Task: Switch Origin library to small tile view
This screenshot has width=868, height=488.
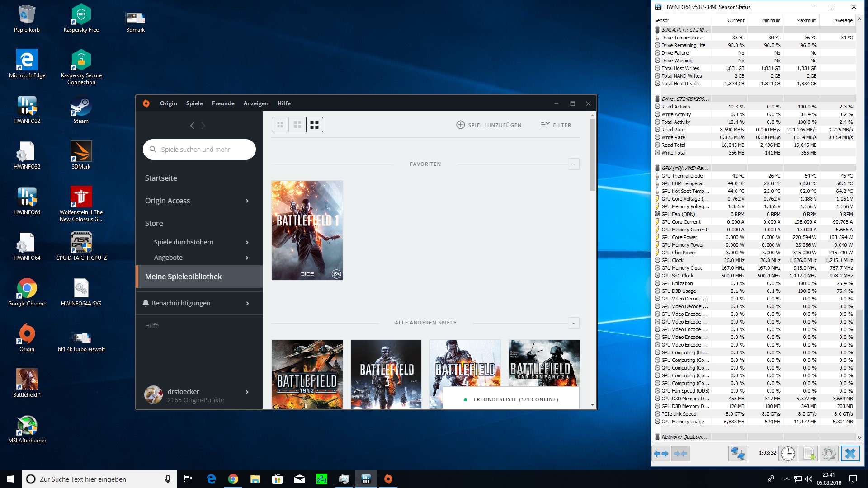Action: (x=280, y=125)
